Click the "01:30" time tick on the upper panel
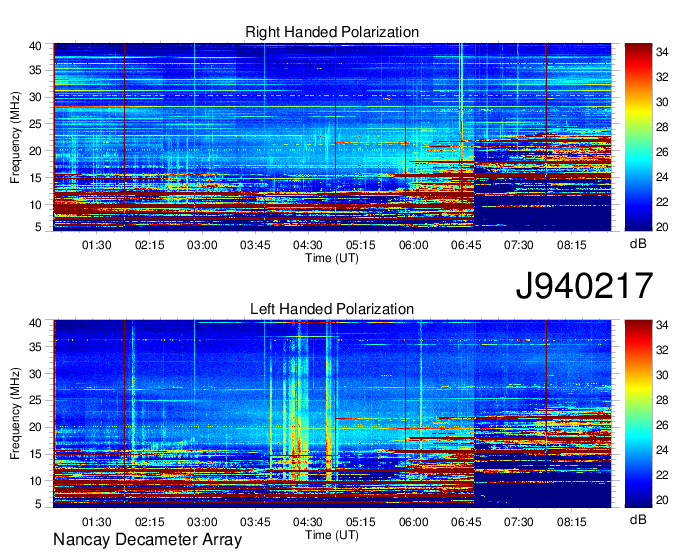The height and width of the screenshot is (552, 680). [x=96, y=245]
